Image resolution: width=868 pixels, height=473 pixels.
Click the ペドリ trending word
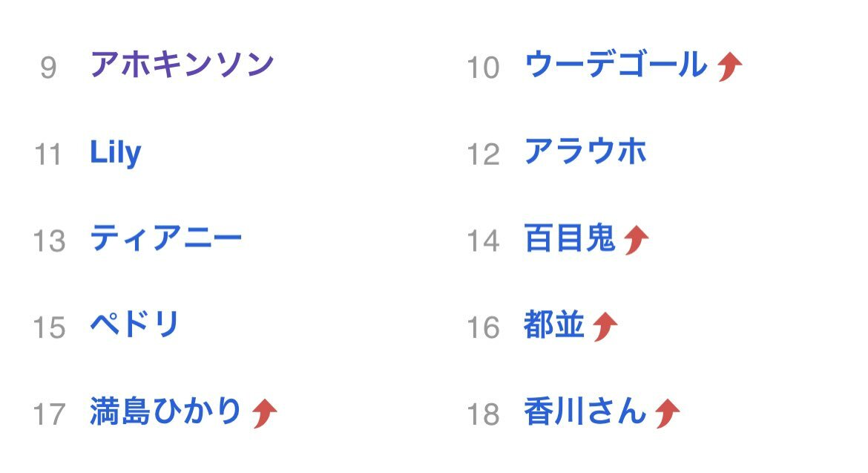(134, 324)
